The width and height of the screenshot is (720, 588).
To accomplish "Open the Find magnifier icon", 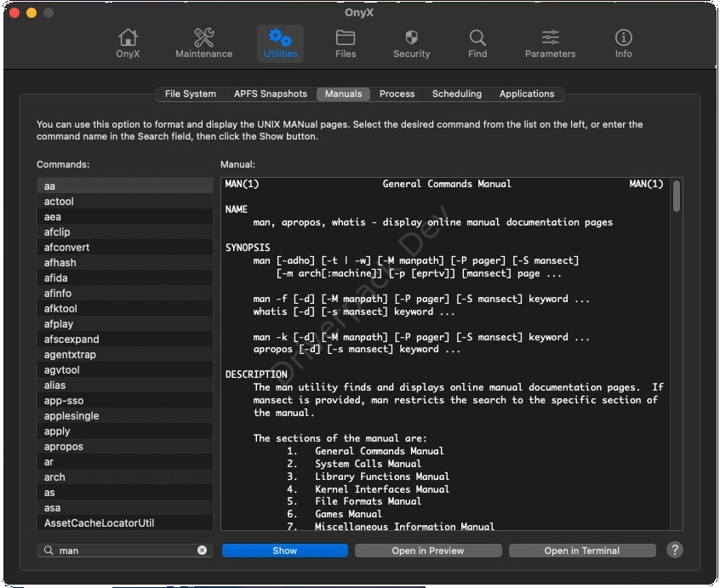I will (477, 43).
